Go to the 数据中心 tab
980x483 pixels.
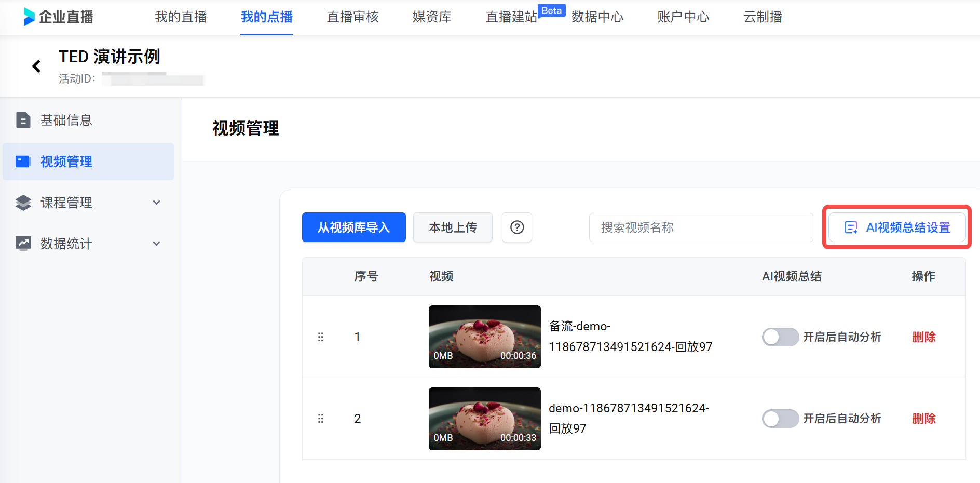[x=597, y=17]
